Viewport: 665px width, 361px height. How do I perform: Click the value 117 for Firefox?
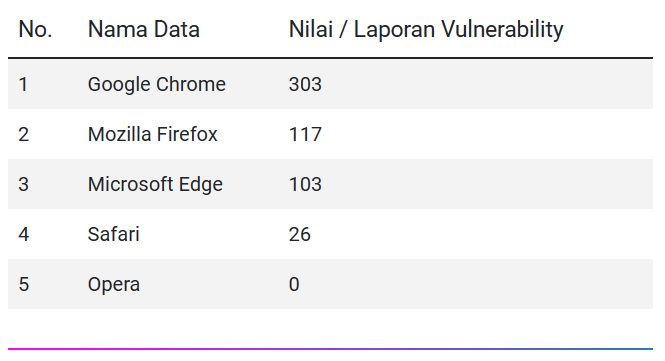(305, 134)
